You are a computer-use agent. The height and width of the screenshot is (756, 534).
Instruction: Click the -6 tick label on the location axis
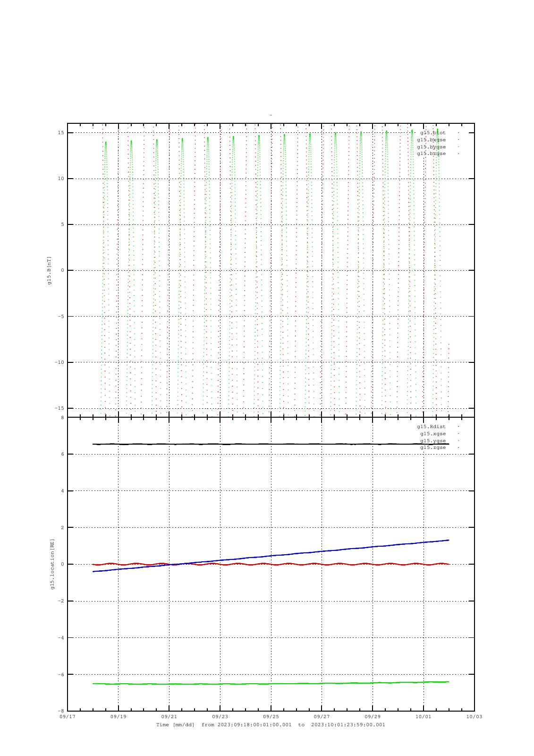61,674
